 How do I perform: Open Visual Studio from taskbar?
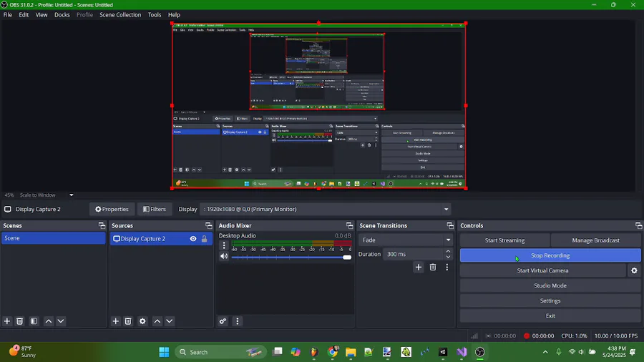coord(462,352)
